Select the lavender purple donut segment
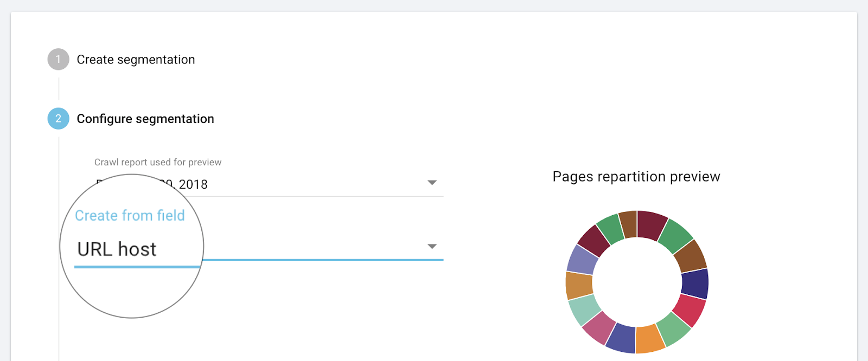Viewport: 868px width, 361px height. (583, 260)
